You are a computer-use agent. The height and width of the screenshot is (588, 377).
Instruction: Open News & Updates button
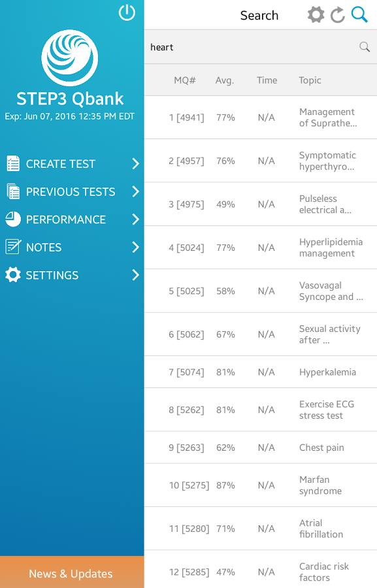coord(72,572)
